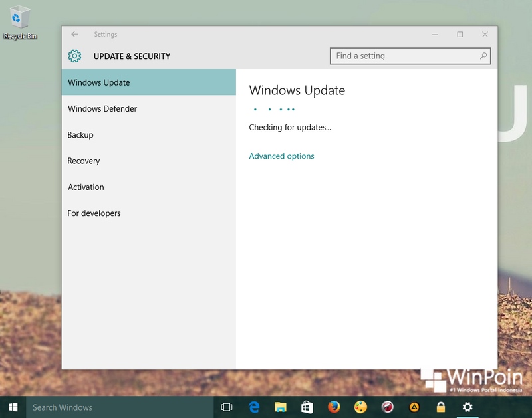Select the Activation settings page
Screen dimensions: 532x418
click(x=86, y=187)
